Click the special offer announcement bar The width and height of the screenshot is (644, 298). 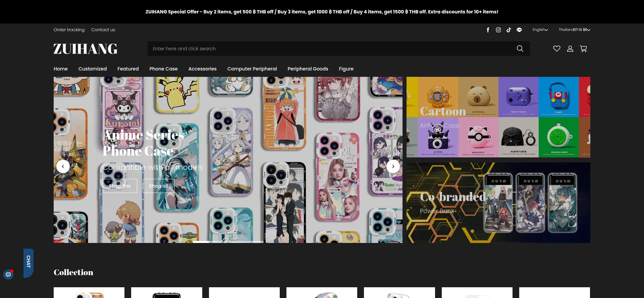click(x=322, y=12)
